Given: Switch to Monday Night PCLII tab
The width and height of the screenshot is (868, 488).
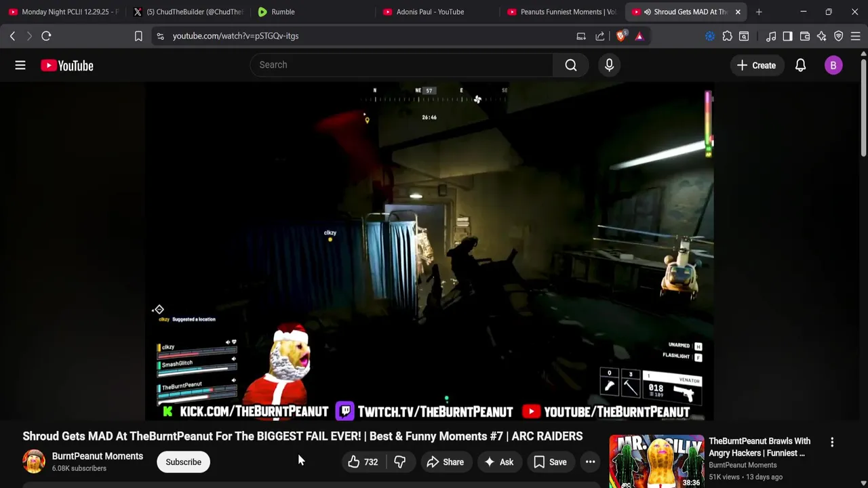Looking at the screenshot, I should coord(63,12).
